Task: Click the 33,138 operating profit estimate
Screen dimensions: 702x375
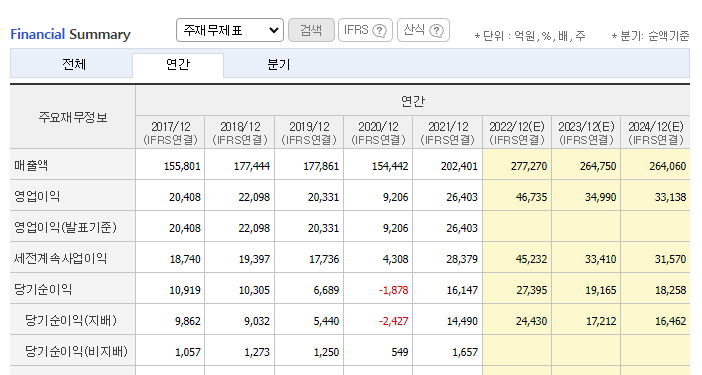Action: tap(670, 197)
